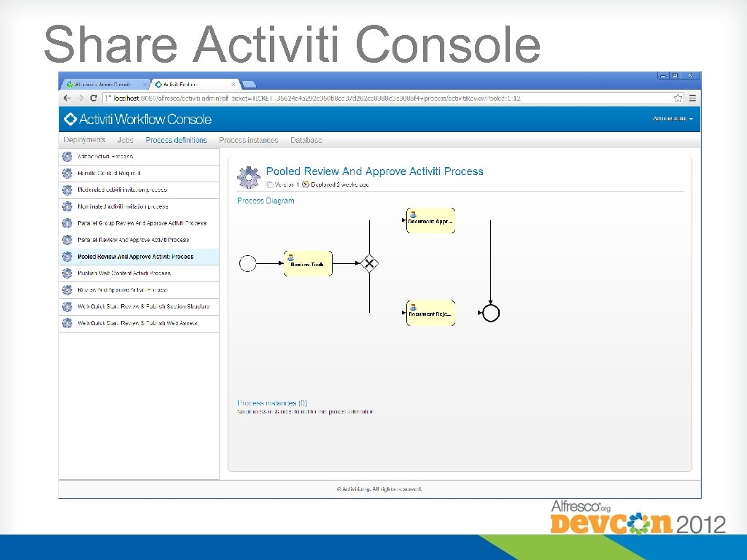Click the end event circle in the diagram
This screenshot has height=560, width=747.
click(491, 314)
